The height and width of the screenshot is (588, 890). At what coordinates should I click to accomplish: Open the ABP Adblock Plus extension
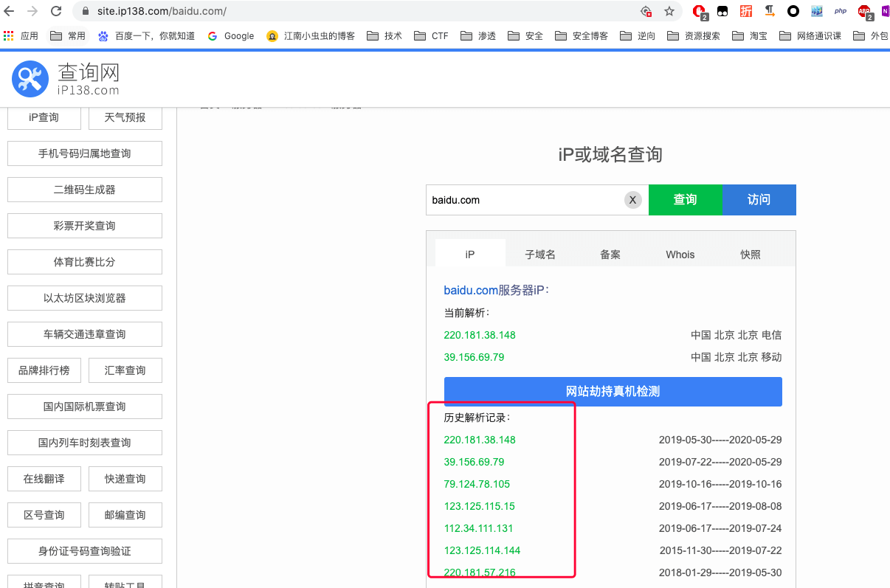[x=865, y=11]
